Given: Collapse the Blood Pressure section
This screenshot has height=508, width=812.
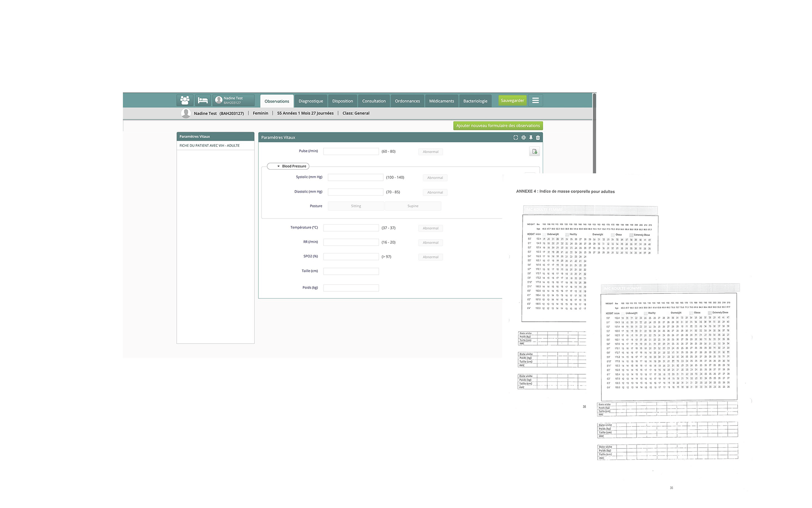Looking at the screenshot, I should [288, 166].
